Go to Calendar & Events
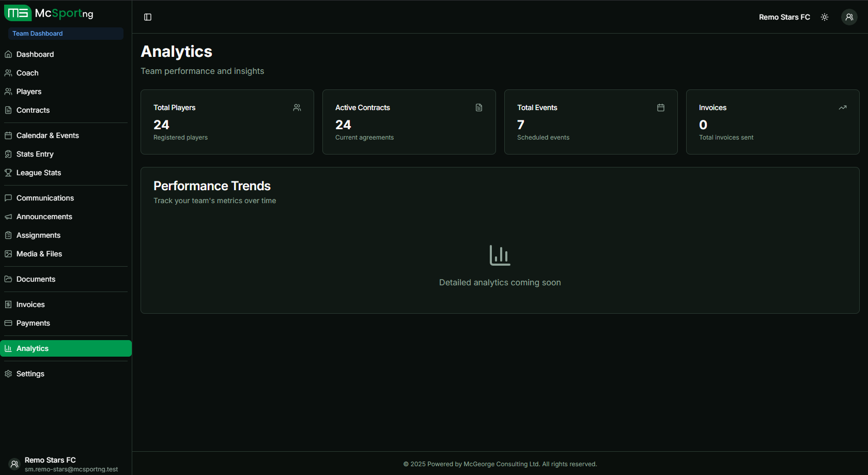 pyautogui.click(x=48, y=135)
